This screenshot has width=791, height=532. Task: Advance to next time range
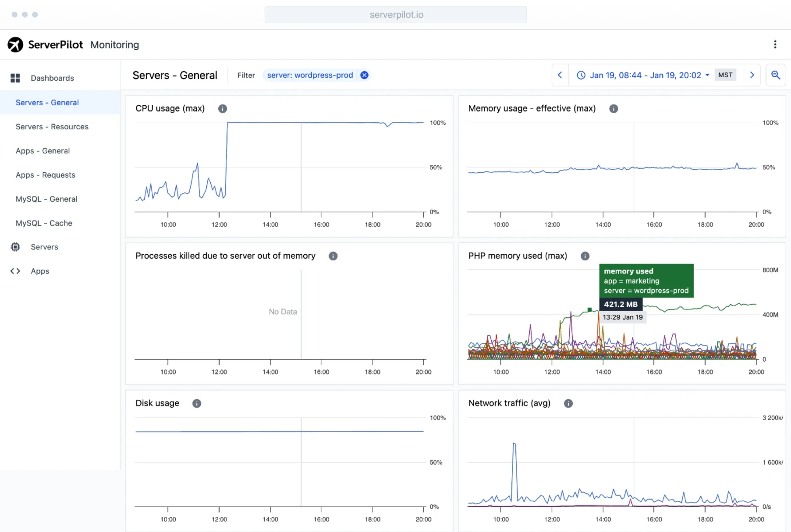[752, 75]
